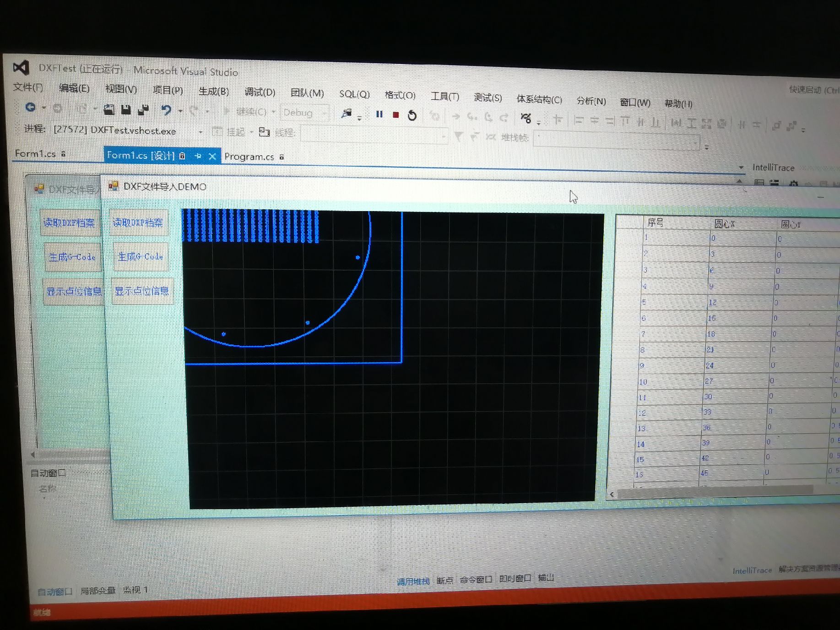This screenshot has width=840, height=630.
Task: Select the 局部变量 bottom tab
Action: tap(98, 591)
